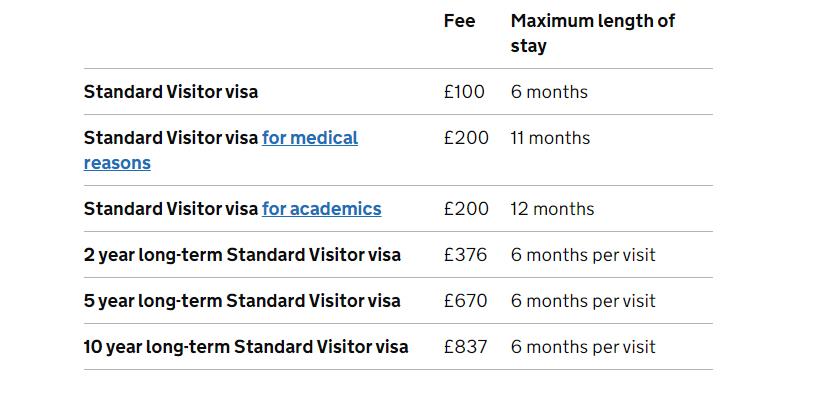Click the "Fee" column header
This screenshot has height=403, width=821.
(x=459, y=21)
